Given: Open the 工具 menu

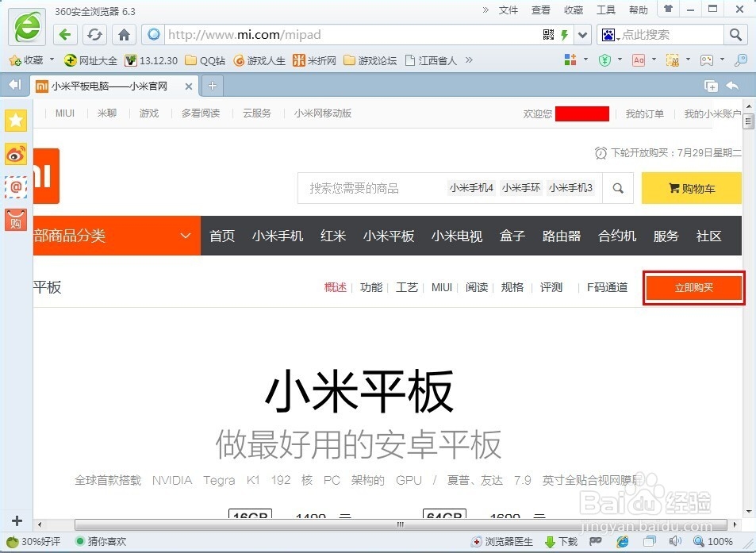Looking at the screenshot, I should point(605,10).
